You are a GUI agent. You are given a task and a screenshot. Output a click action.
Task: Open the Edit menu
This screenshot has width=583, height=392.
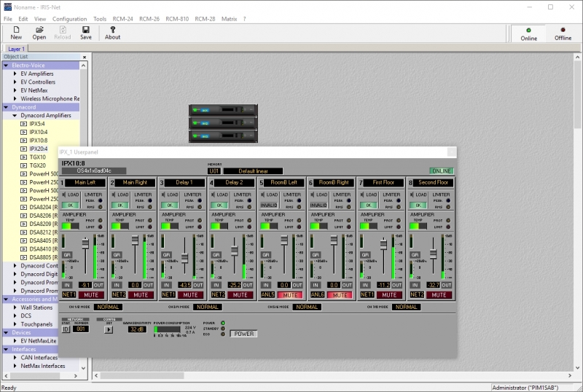pos(23,19)
